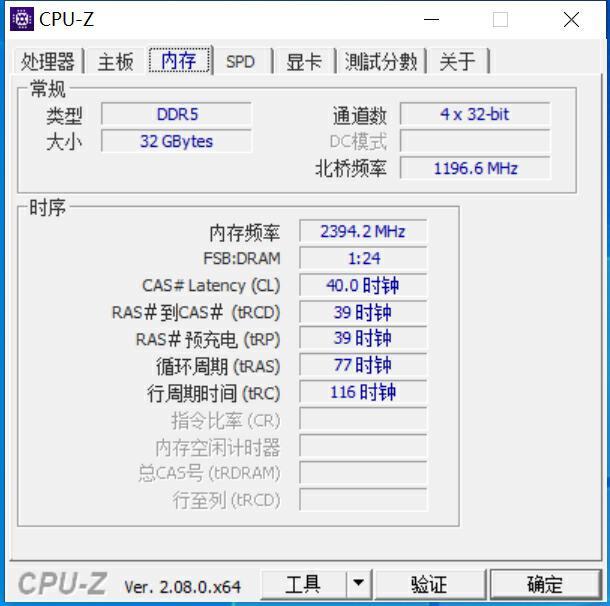
Task: Close the CPU-Z window
Action: coord(571,19)
